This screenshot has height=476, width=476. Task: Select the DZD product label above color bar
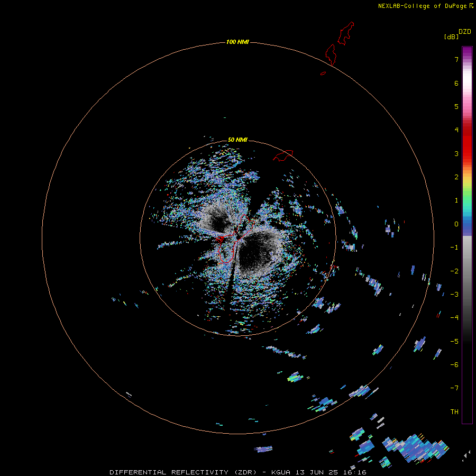point(465,32)
